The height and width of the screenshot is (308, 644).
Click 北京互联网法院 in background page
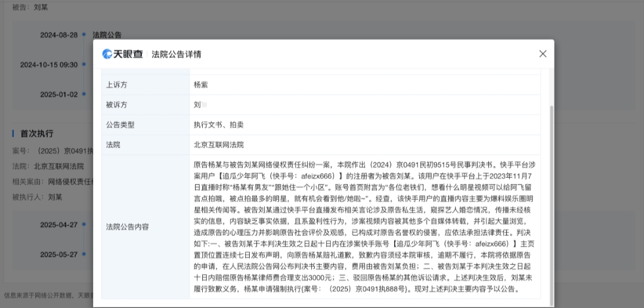[x=58, y=166]
